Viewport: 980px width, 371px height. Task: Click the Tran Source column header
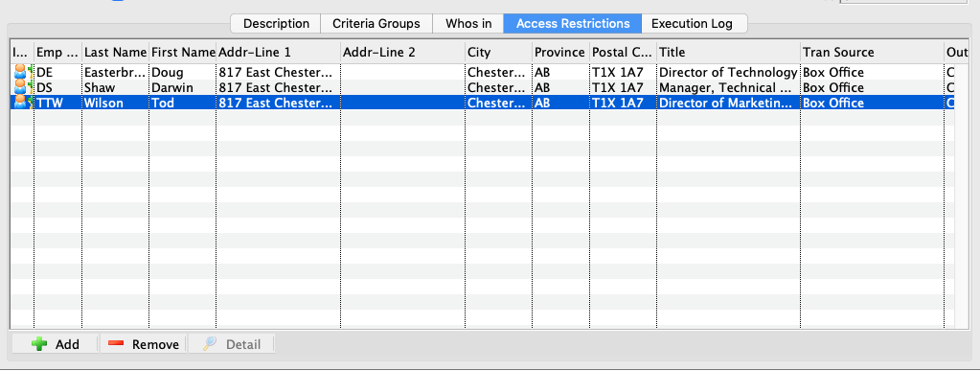coord(872,53)
